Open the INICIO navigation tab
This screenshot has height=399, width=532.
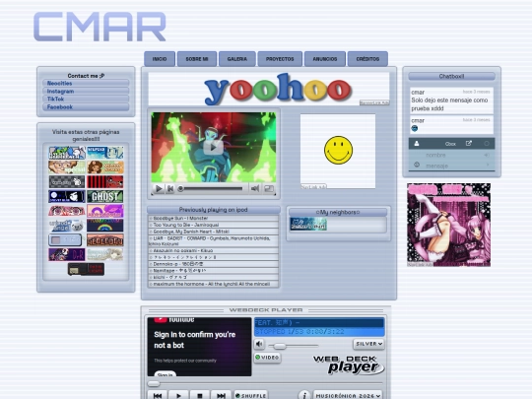(x=160, y=59)
